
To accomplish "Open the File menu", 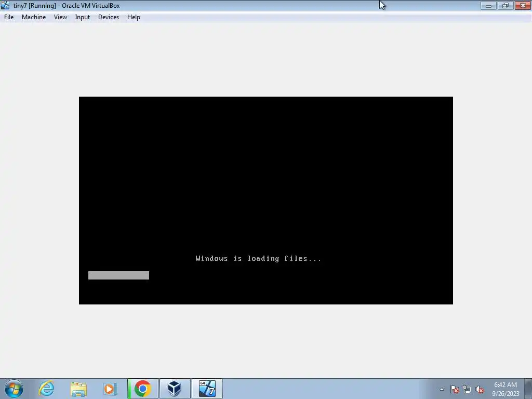I will [9, 17].
